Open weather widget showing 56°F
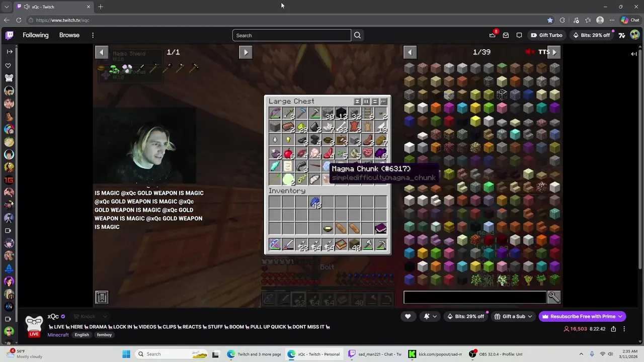 pyautogui.click(x=25, y=354)
